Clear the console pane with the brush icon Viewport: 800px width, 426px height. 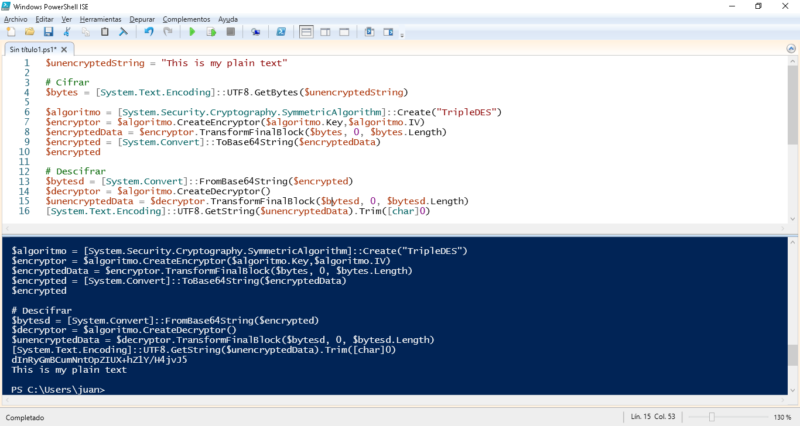tap(123, 32)
